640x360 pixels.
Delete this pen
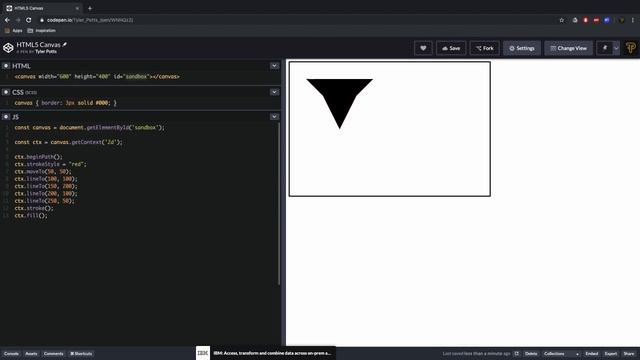pyautogui.click(x=531, y=353)
